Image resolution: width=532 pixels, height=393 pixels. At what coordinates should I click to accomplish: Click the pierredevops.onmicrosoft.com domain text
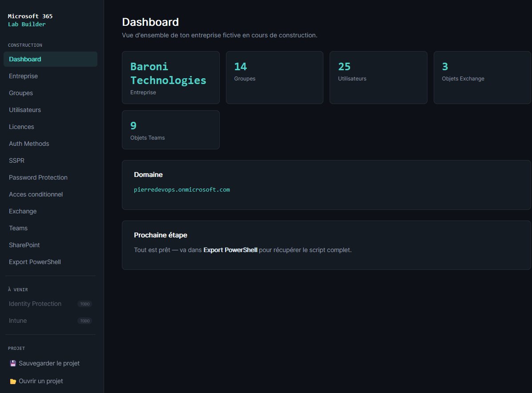click(x=182, y=189)
